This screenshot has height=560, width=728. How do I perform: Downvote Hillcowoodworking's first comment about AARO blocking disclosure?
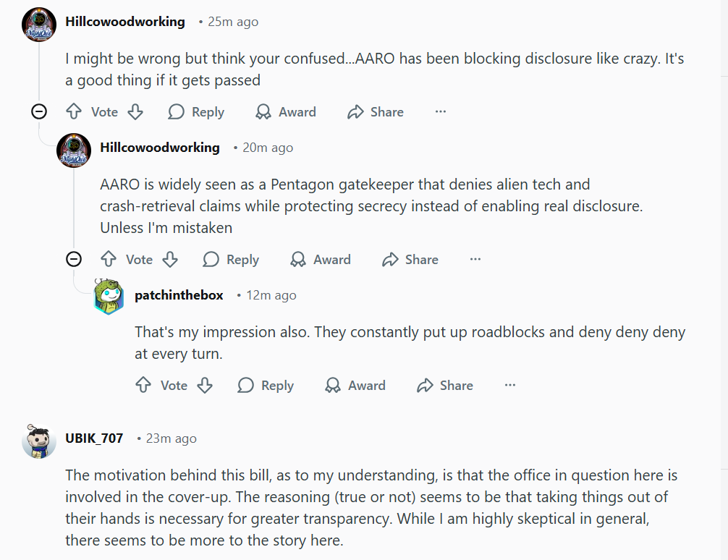pyautogui.click(x=135, y=112)
